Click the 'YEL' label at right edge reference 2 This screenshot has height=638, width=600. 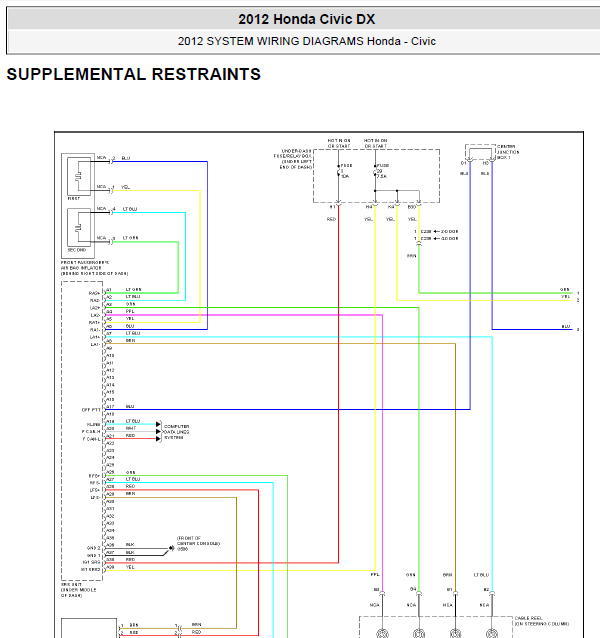565,297
